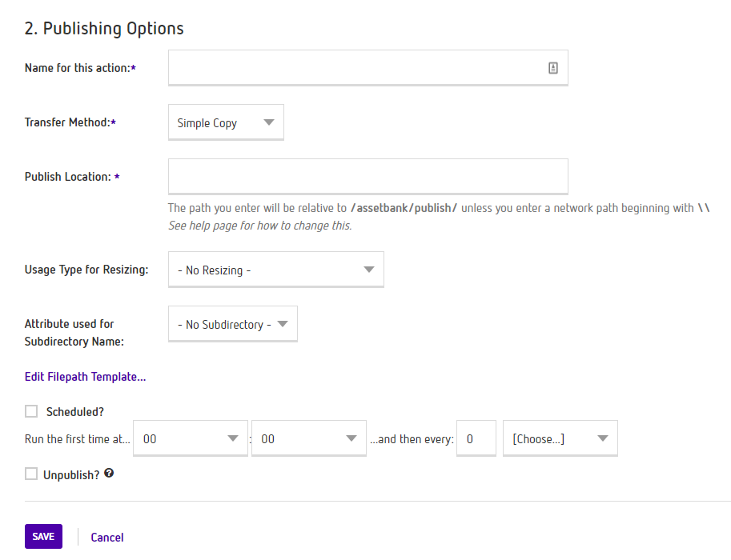This screenshot has height=560, width=731.
Task: Enable the Scheduled? checkbox
Action: coord(31,411)
